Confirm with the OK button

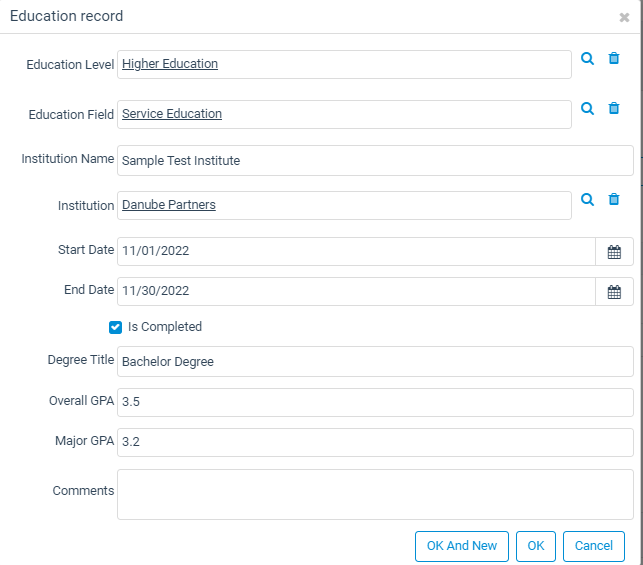coord(536,546)
